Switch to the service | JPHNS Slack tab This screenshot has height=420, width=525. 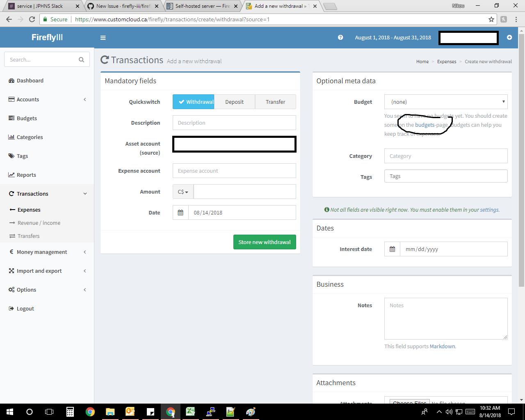pos(43,6)
